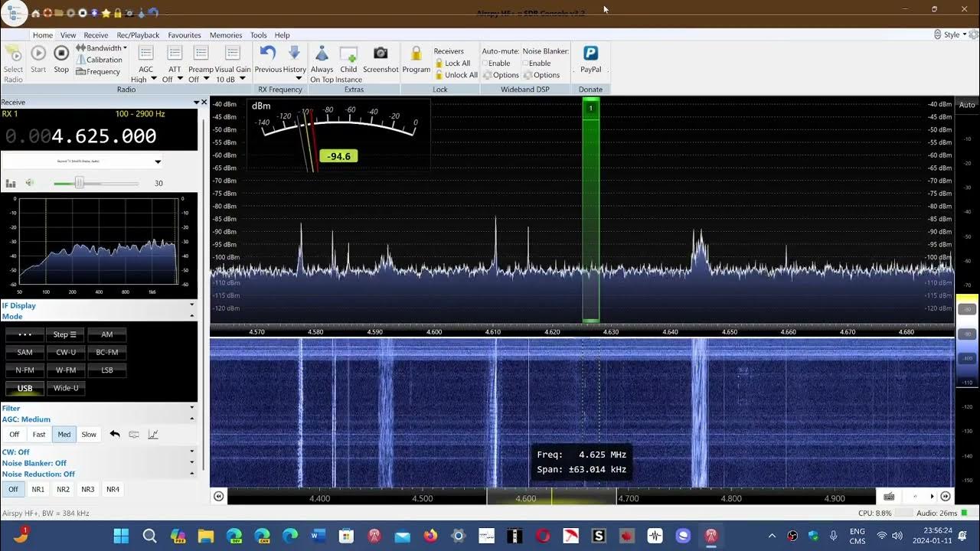Click the green receiver 1 marker
This screenshot has width=980, height=551.
click(x=590, y=108)
